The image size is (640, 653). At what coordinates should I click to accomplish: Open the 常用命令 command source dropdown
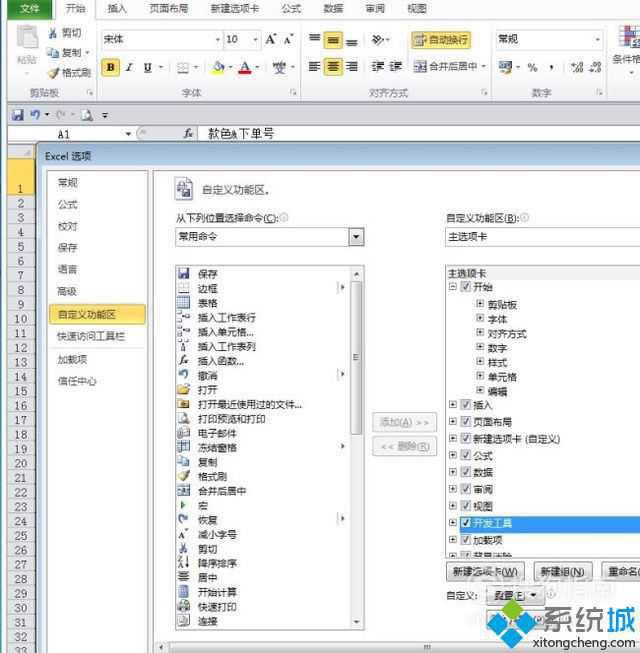point(356,237)
